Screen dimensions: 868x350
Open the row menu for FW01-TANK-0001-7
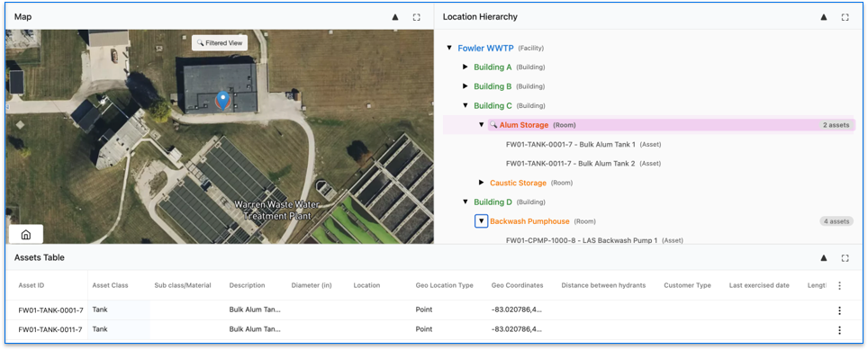(840, 310)
